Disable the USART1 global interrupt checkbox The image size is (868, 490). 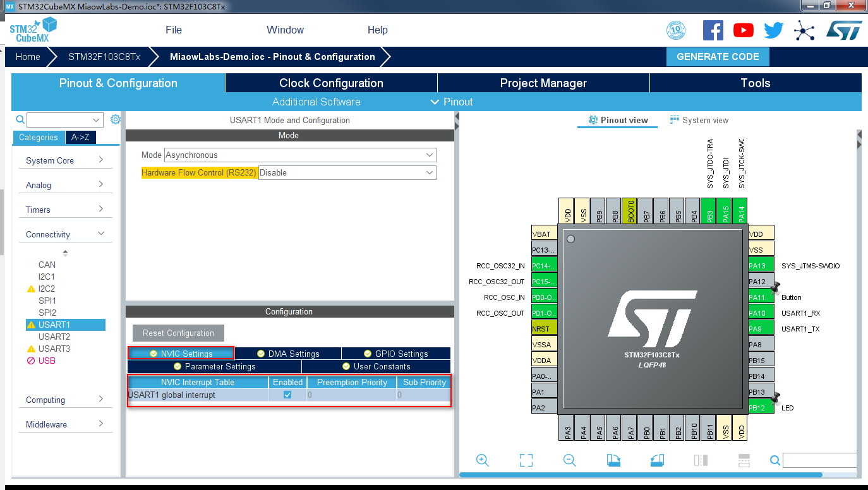(x=287, y=395)
